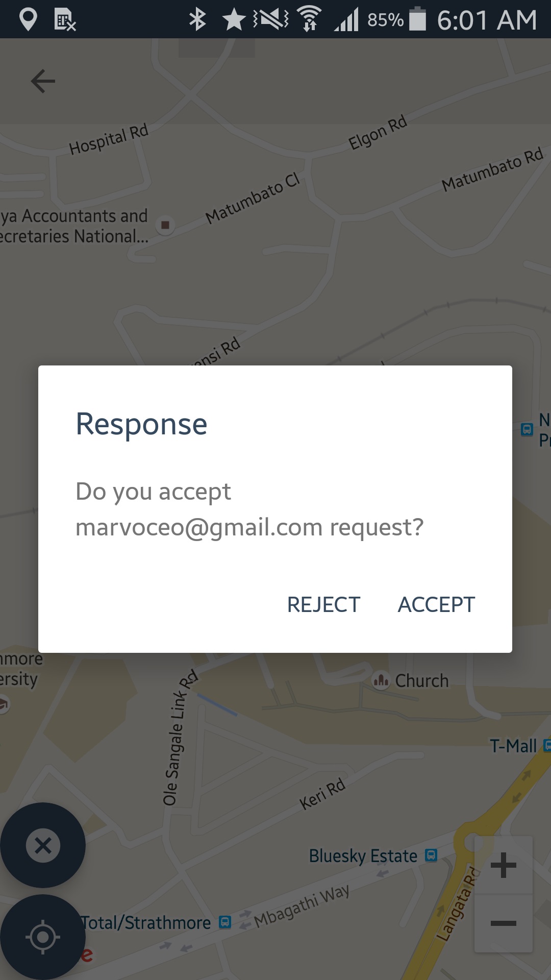
Task: Tap the Response dialog title
Action: coord(141,424)
